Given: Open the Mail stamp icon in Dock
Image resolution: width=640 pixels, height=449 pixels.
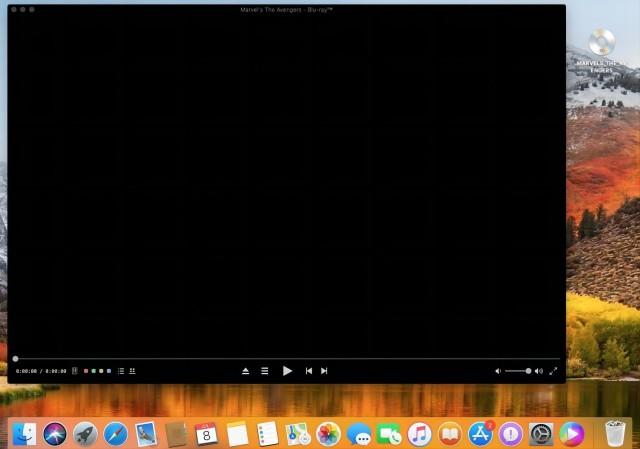Looking at the screenshot, I should click(146, 434).
